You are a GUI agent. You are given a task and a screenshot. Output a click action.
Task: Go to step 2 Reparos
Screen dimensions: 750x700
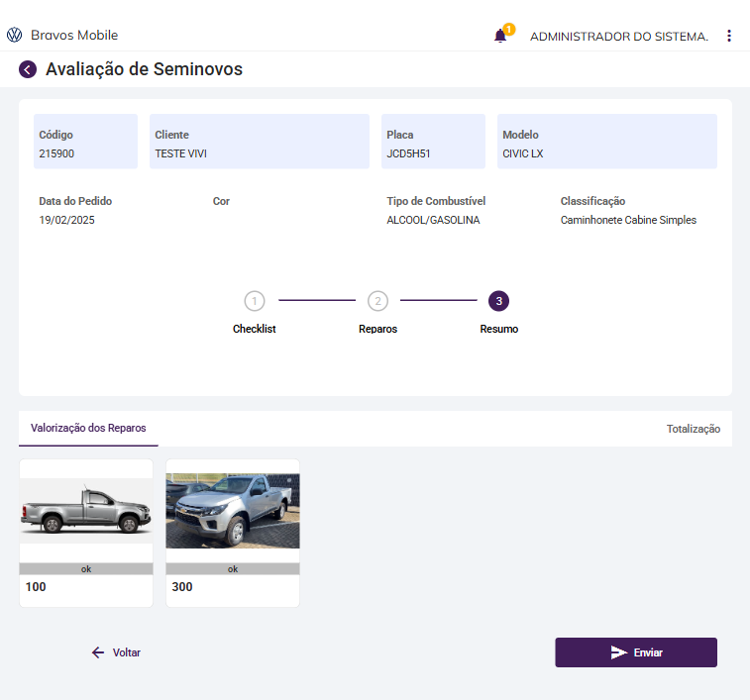coord(377,301)
